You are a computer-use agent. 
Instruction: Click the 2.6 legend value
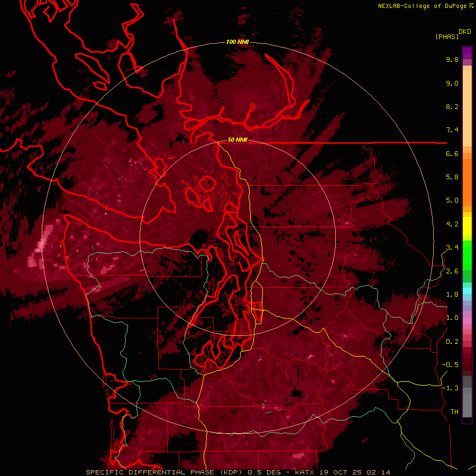coord(452,271)
